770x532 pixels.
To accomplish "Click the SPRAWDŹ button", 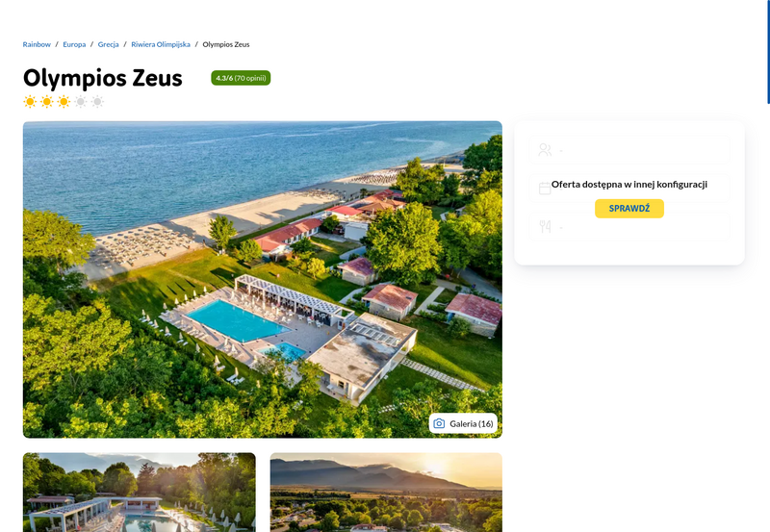I will [629, 209].
